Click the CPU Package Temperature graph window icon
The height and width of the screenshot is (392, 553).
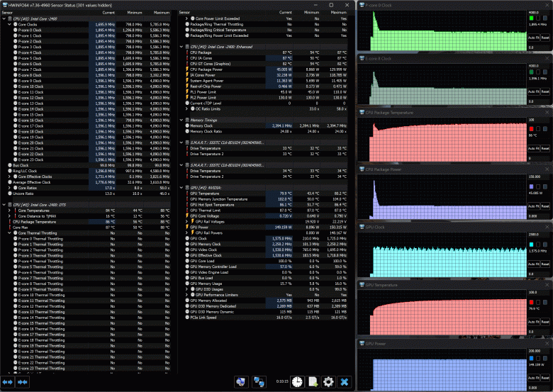click(362, 113)
